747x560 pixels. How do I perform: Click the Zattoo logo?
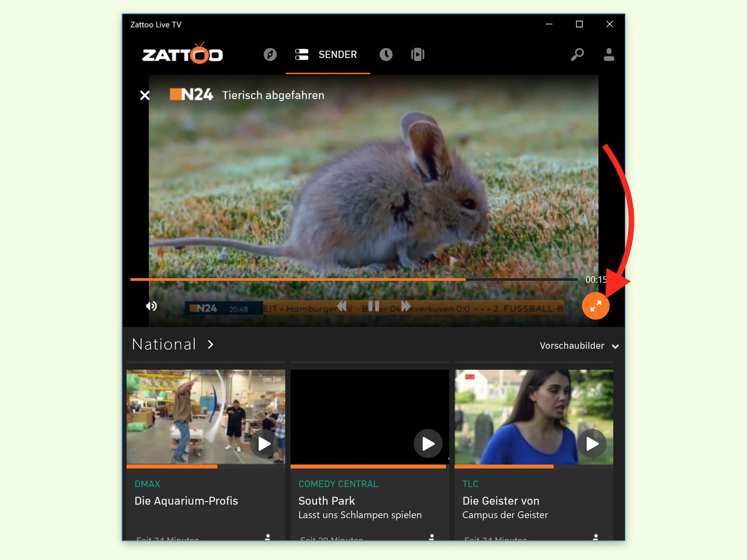tap(183, 53)
